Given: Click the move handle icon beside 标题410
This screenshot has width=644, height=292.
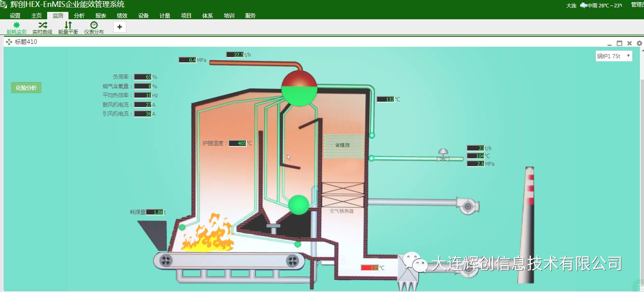Looking at the screenshot, I should [x=9, y=42].
